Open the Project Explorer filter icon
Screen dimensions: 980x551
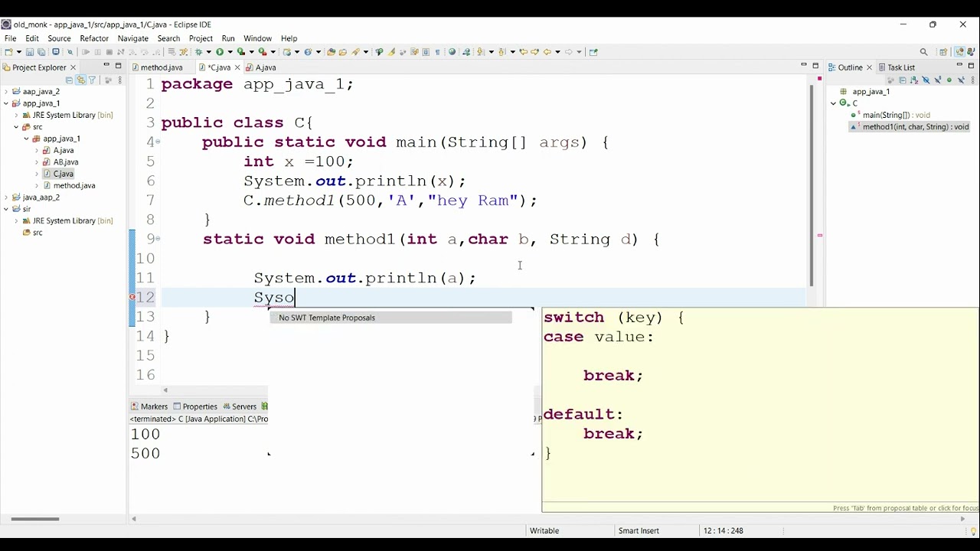click(x=92, y=80)
